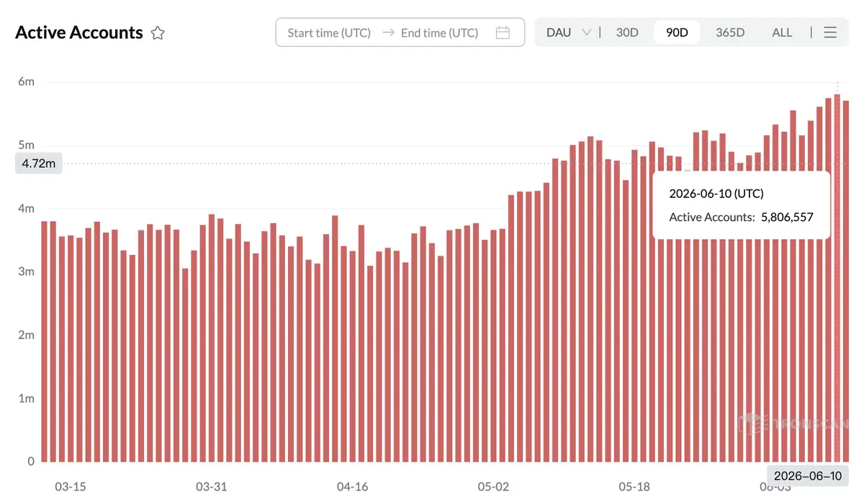Click the arrow between start and end time
This screenshot has height=504, width=864.
(388, 32)
